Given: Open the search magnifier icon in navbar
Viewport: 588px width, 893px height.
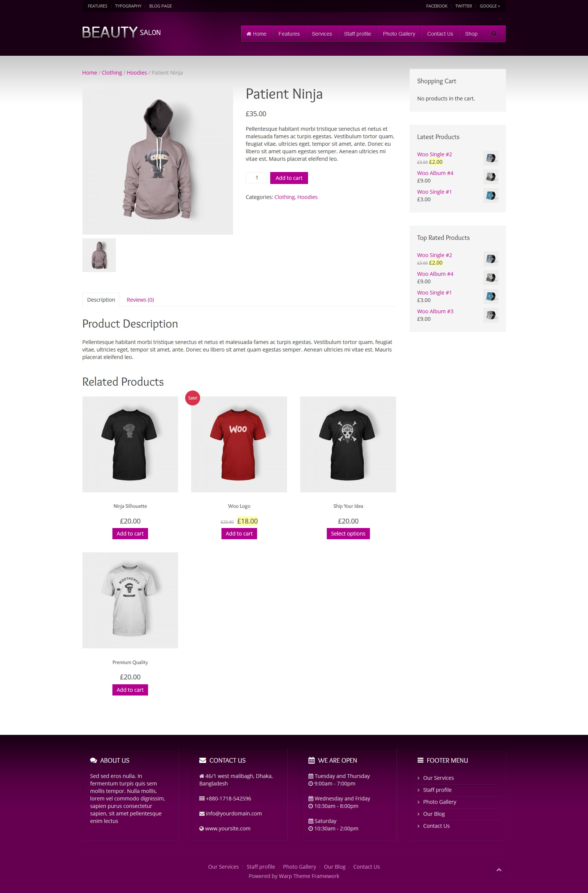Looking at the screenshot, I should point(494,34).
